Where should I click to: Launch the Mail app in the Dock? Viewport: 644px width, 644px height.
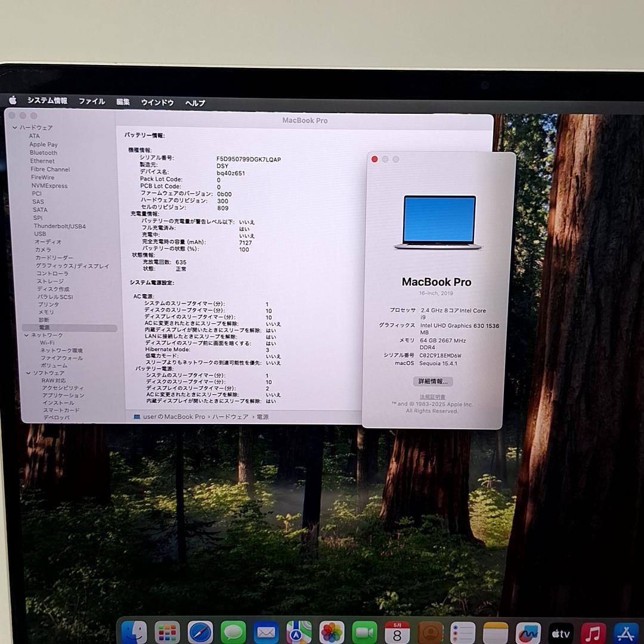pos(266,631)
